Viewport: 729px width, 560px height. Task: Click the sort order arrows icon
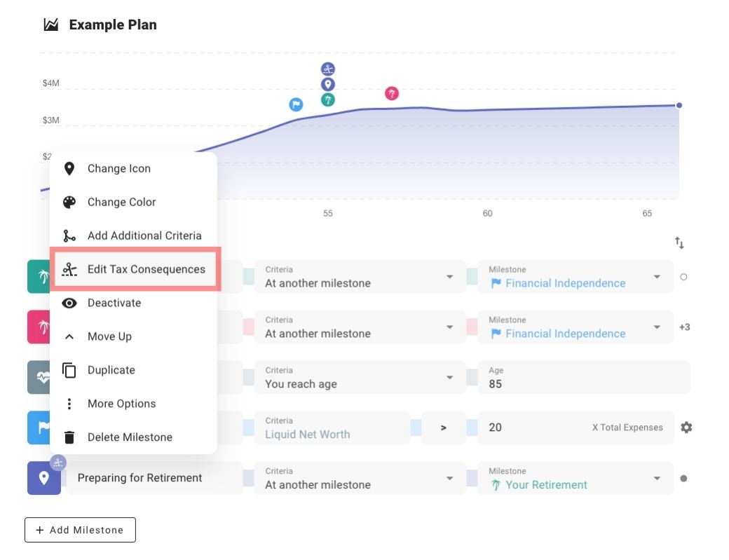click(679, 243)
